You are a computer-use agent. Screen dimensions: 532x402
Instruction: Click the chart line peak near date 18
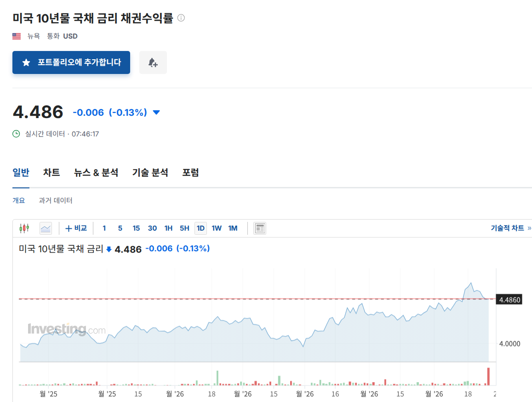coord(471,283)
